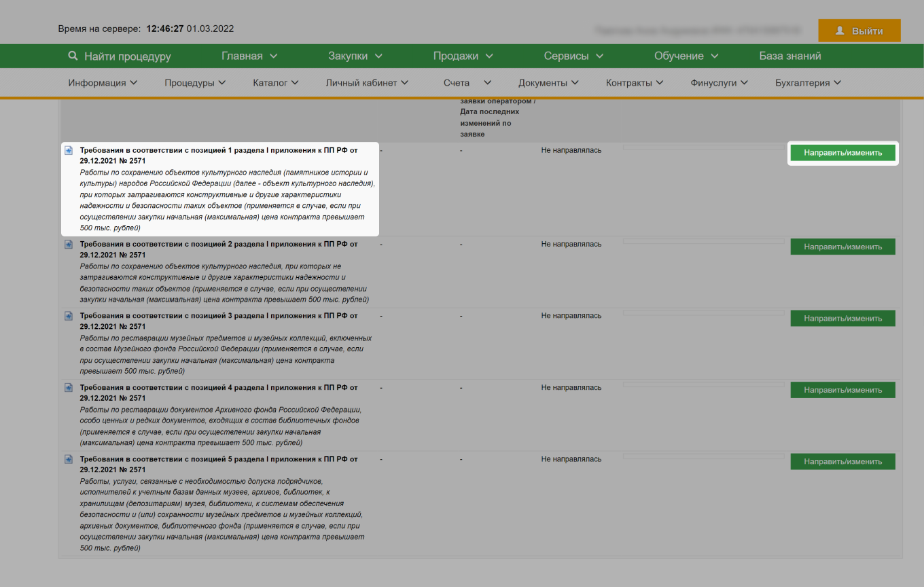924x587 pixels.
Task: Open the База знаний menu item
Action: coord(789,56)
